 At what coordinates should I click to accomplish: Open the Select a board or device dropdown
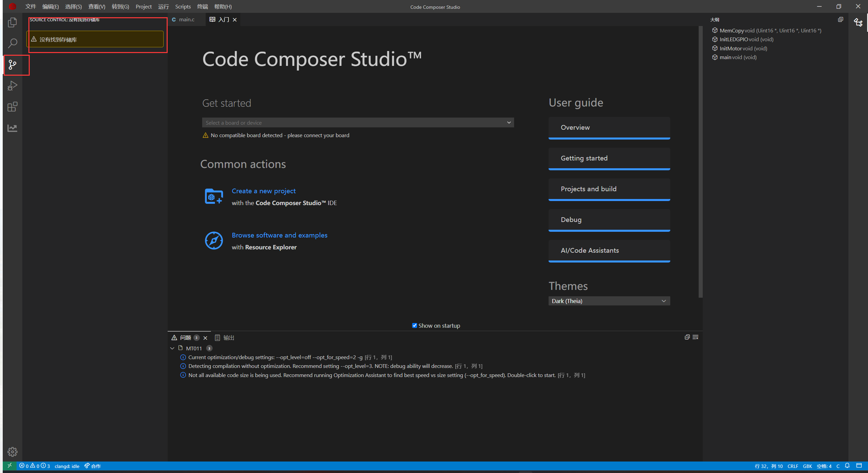tap(358, 123)
